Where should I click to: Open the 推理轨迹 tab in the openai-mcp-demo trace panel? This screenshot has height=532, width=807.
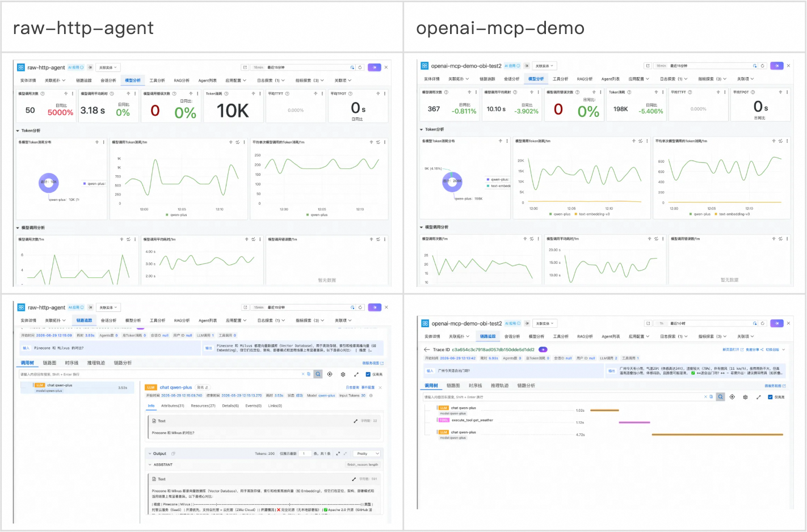pyautogui.click(x=499, y=386)
